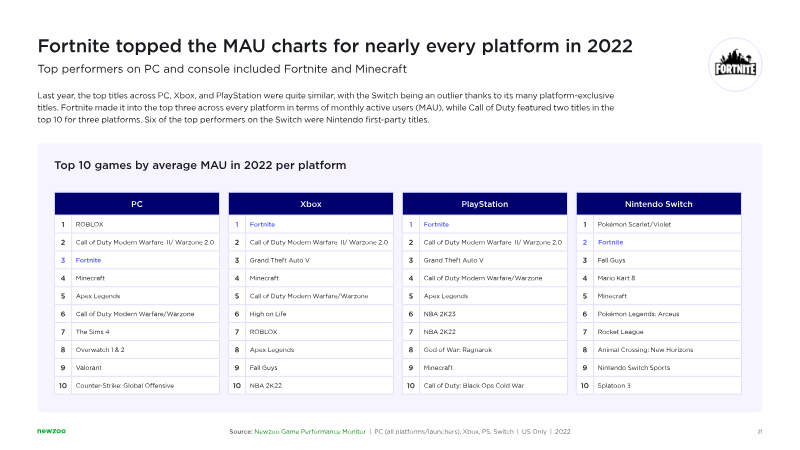Click Fortnite entry in PC list
800x450 pixels.
coord(90,260)
